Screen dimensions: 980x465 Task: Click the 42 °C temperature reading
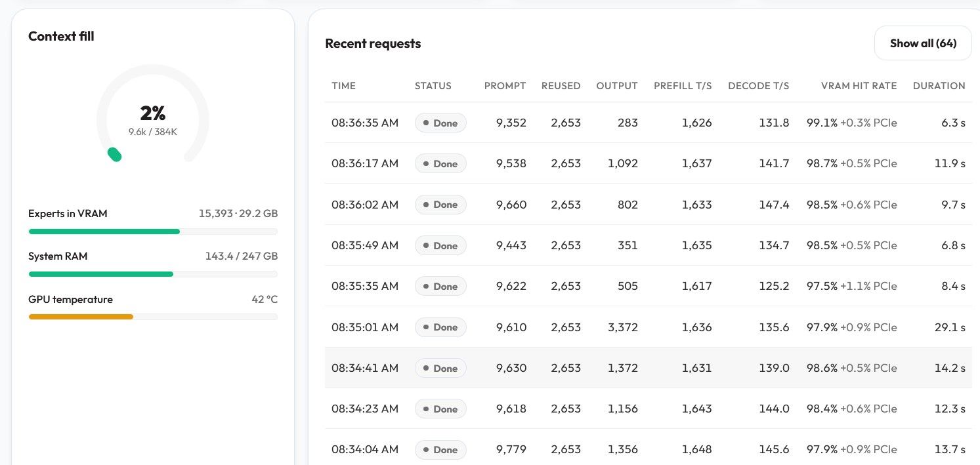pyautogui.click(x=265, y=299)
